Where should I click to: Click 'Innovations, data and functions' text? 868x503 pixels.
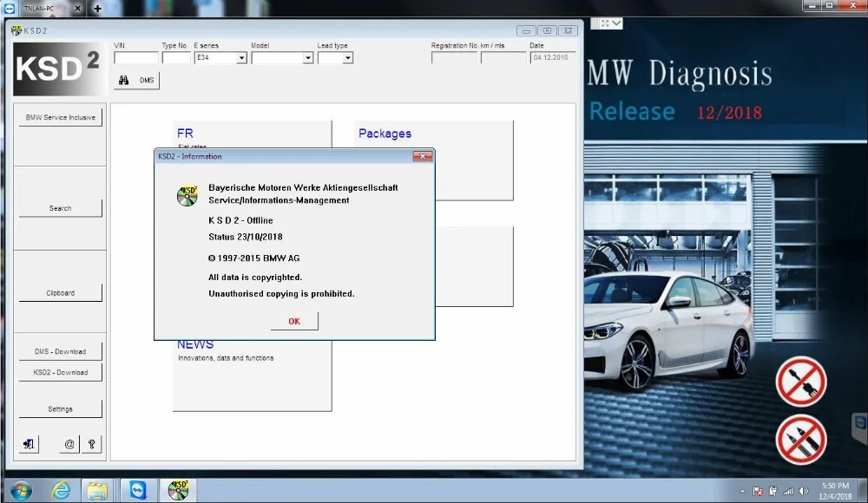click(226, 358)
